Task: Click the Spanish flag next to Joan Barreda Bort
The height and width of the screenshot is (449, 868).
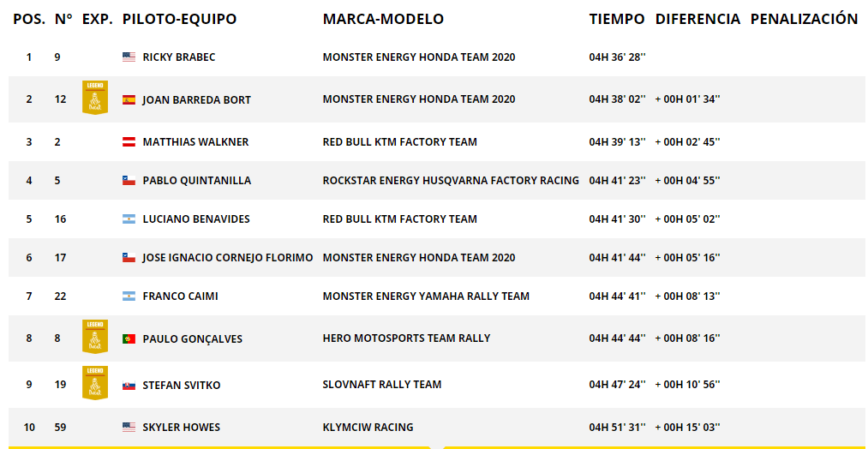Action: point(129,99)
